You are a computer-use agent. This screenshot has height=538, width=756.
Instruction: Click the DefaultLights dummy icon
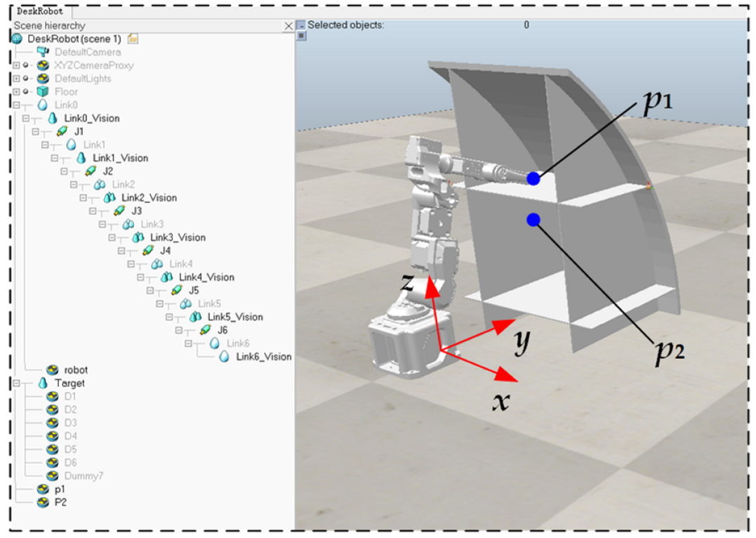[44, 78]
